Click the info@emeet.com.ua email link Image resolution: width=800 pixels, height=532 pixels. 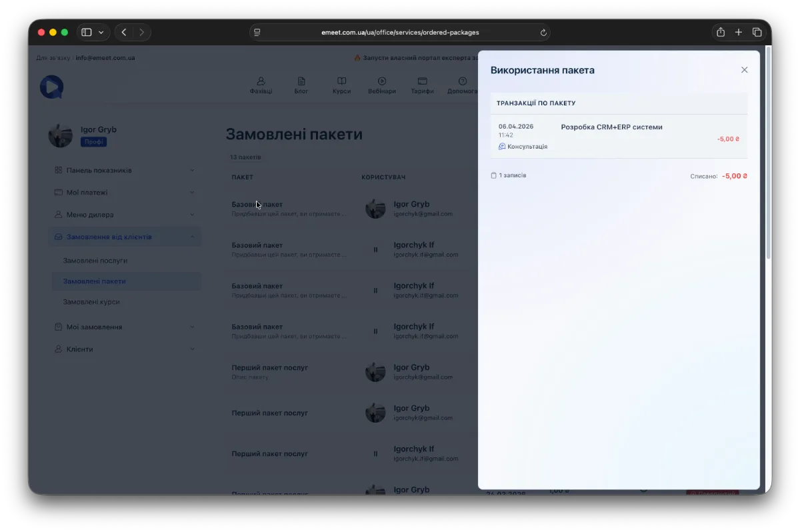pos(105,58)
